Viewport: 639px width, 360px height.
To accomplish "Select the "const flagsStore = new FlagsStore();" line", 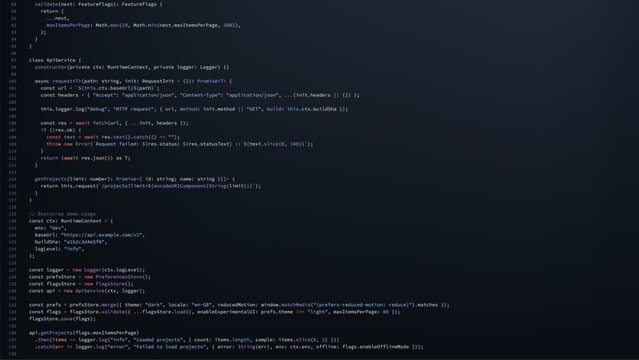I will tap(81, 284).
